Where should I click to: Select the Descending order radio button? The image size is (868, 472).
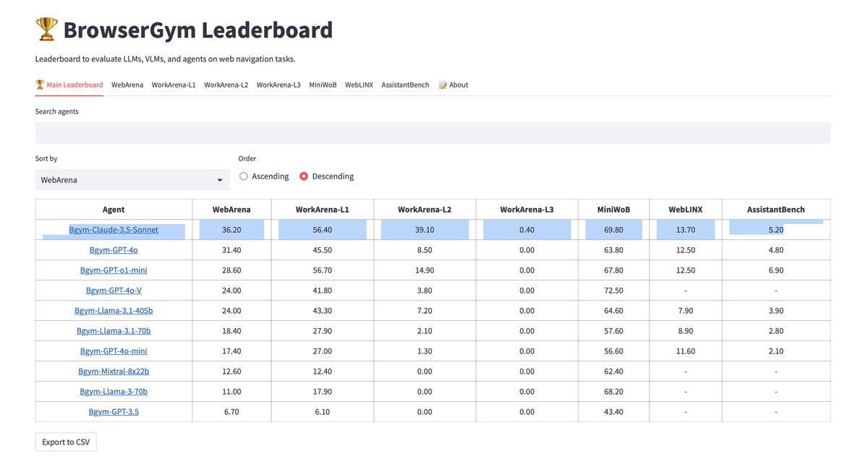tap(304, 176)
